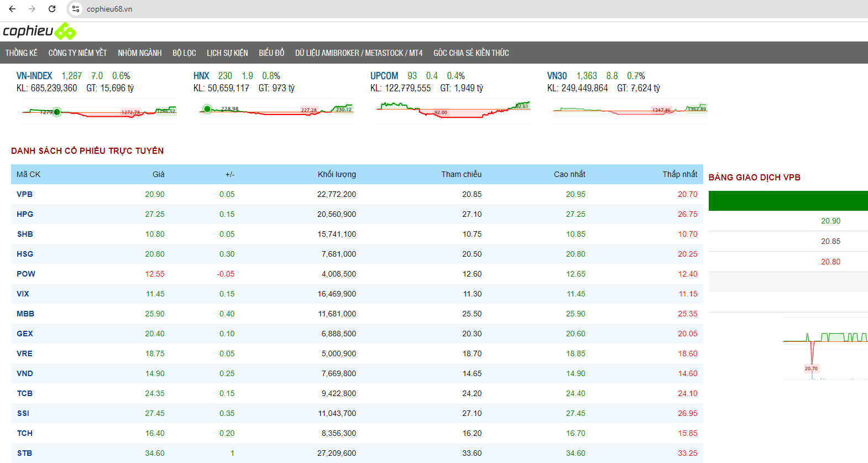Image resolution: width=868 pixels, height=463 pixels.
Task: Sort by Mã CK column header
Action: [28, 174]
